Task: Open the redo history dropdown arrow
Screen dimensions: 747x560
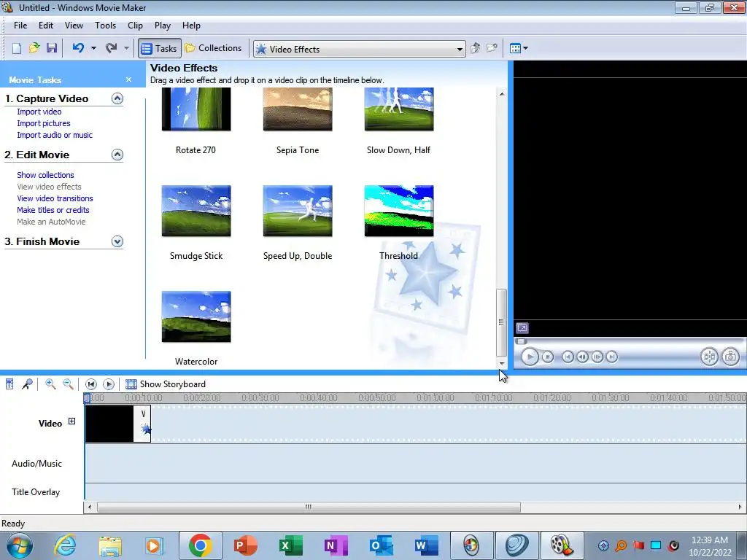Action: [x=126, y=48]
